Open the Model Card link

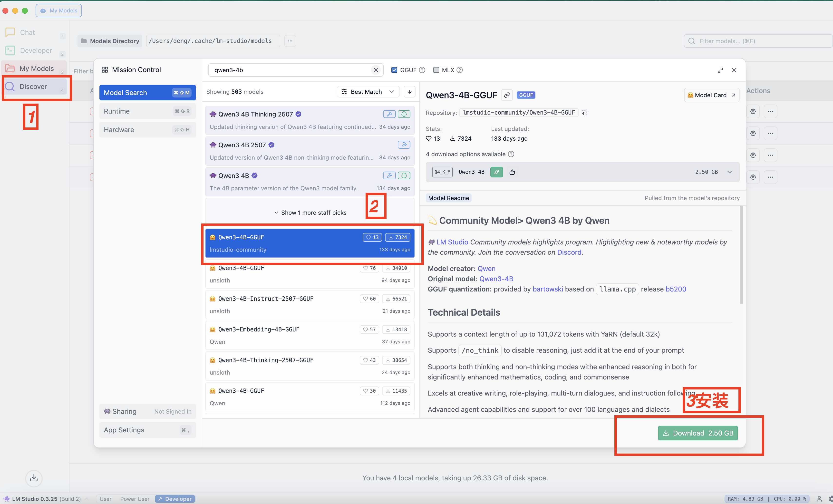click(711, 95)
